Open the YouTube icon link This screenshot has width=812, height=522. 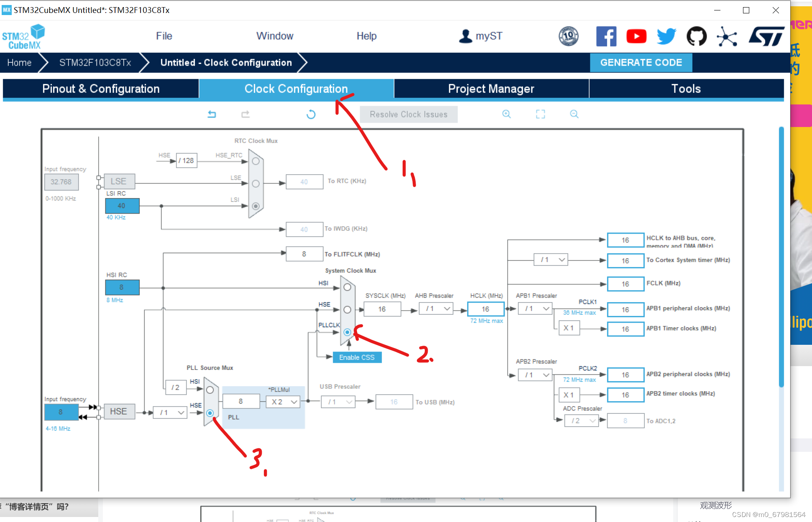click(636, 36)
